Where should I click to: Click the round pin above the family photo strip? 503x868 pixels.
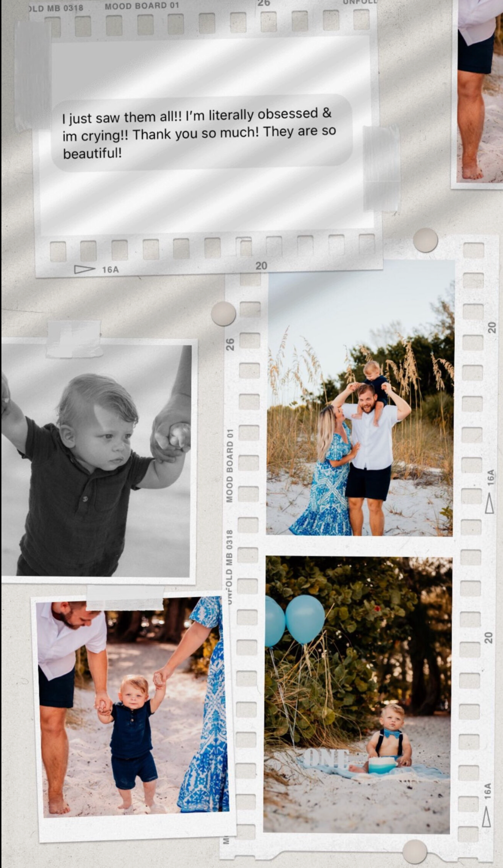[x=425, y=240]
